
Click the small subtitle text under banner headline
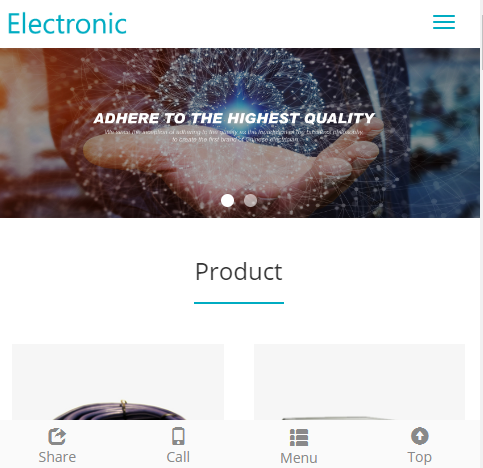tap(234, 136)
